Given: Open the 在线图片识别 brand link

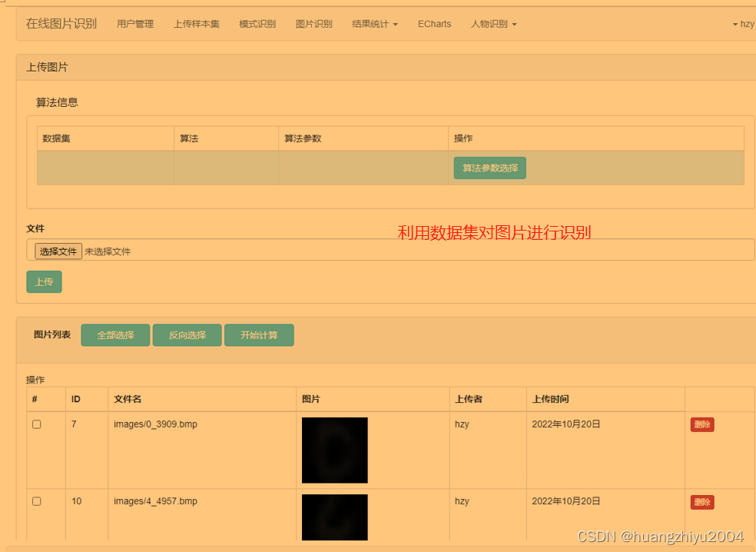Looking at the screenshot, I should [61, 24].
